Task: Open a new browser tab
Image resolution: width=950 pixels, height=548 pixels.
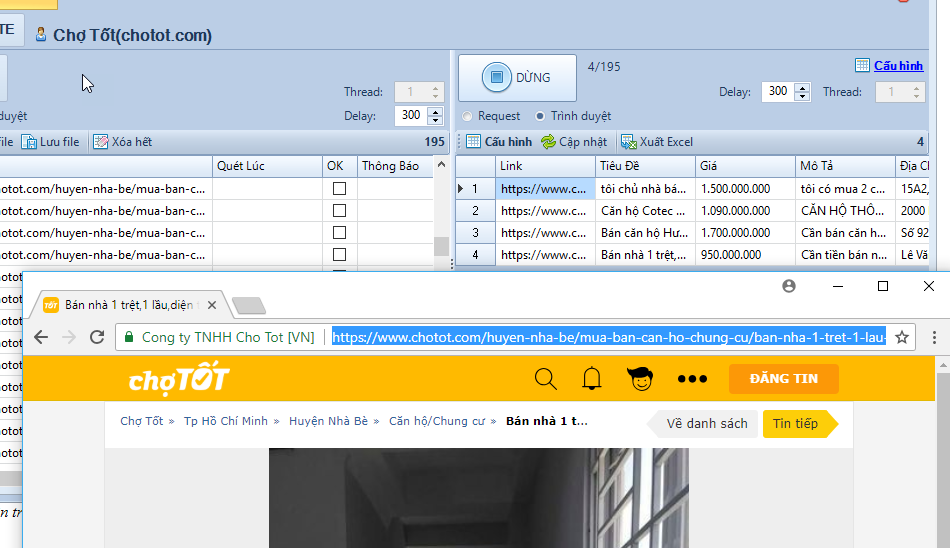Action: click(248, 306)
